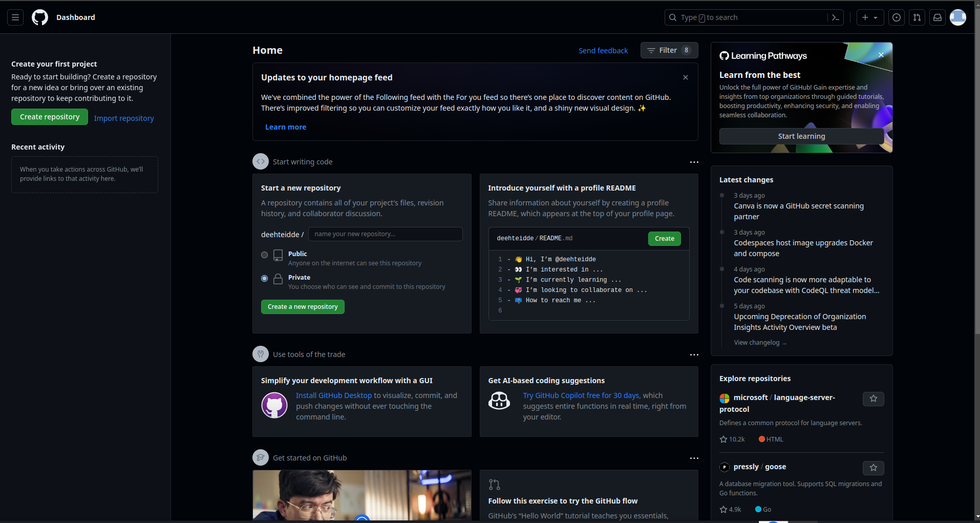Open the hamburger navigation menu
980x523 pixels.
coord(15,17)
